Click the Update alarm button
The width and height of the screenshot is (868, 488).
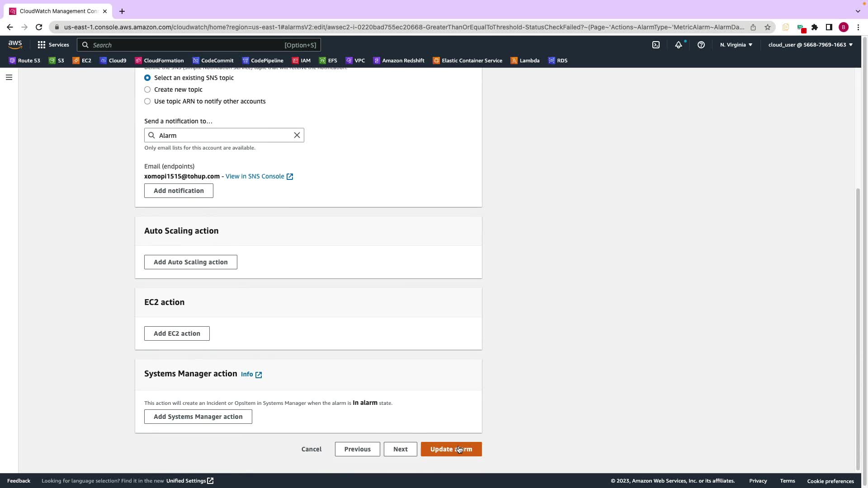(451, 449)
